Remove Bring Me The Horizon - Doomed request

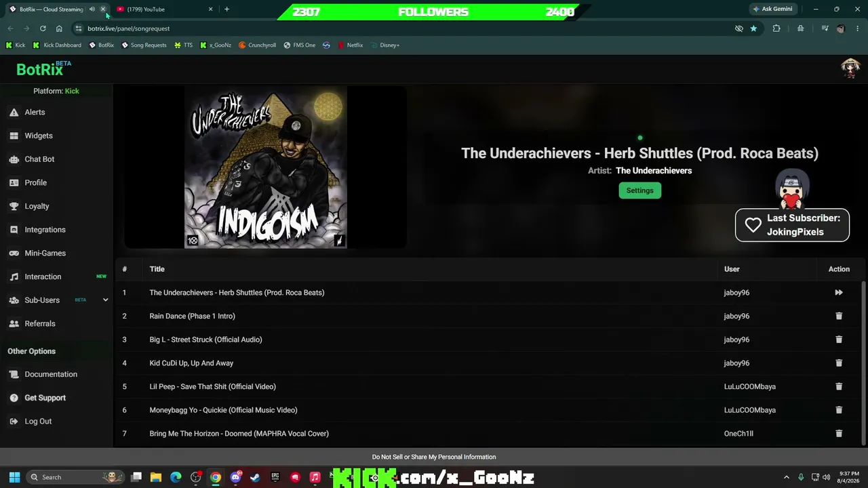pyautogui.click(x=839, y=434)
